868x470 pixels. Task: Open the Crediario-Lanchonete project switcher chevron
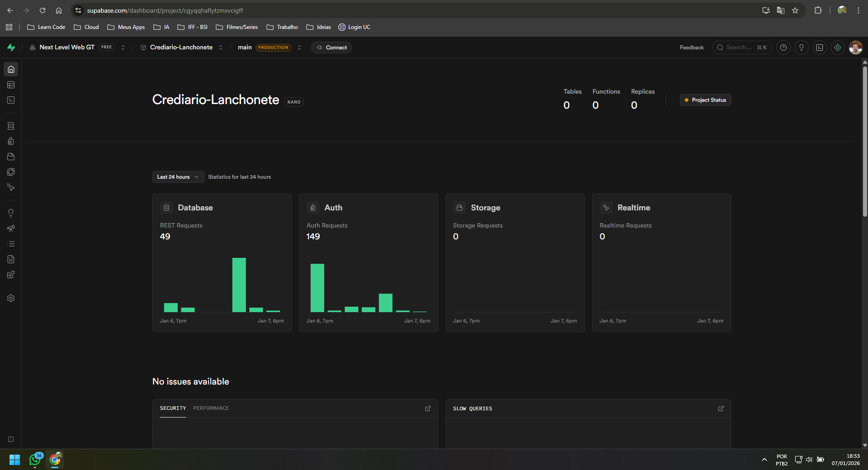221,47
